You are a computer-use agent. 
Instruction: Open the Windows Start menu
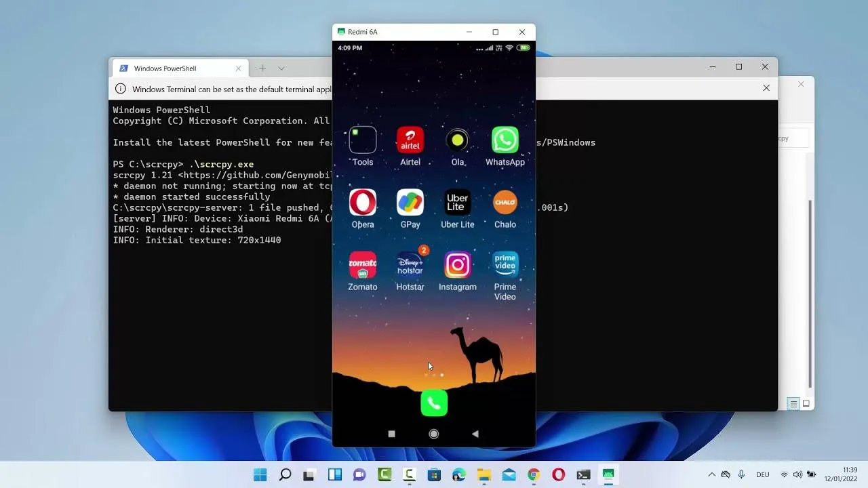pyautogui.click(x=260, y=475)
